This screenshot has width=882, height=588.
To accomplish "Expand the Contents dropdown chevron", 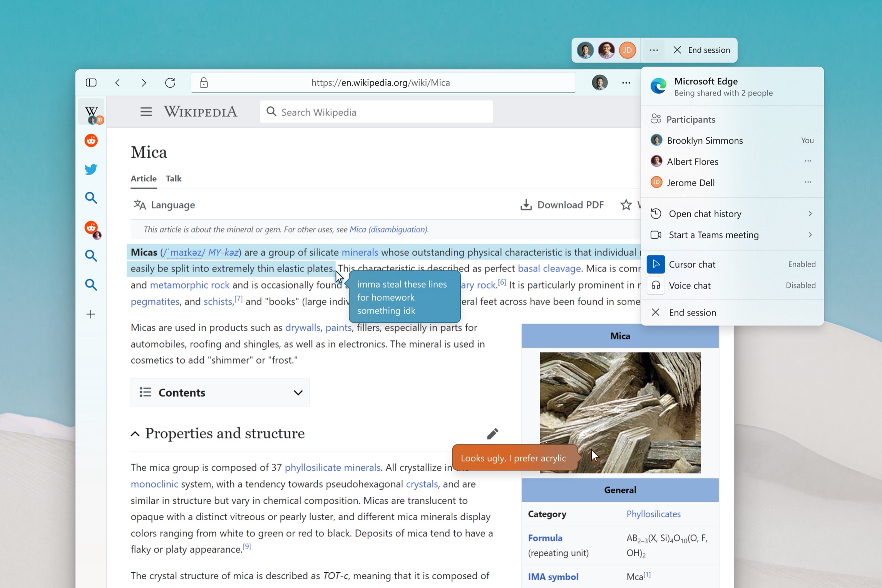I will pos(298,392).
